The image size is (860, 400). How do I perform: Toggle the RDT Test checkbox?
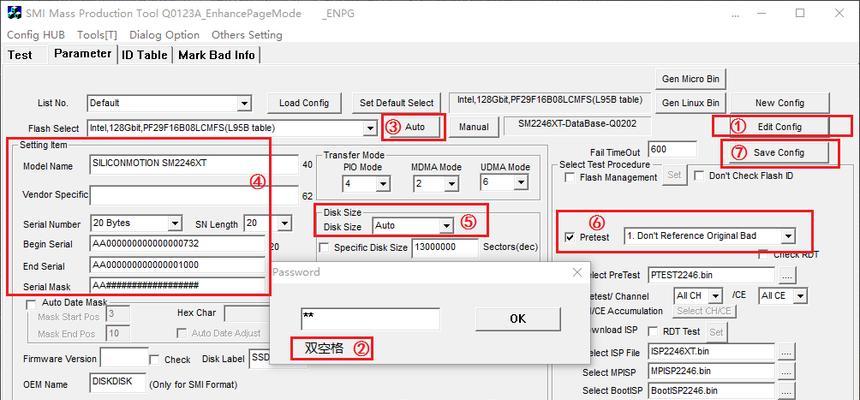(x=653, y=331)
